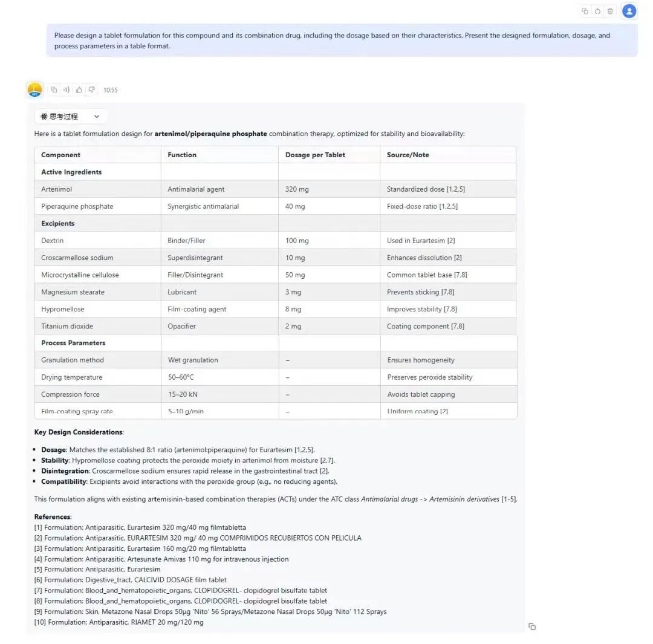
Task: Click the assistant's yellow logo avatar
Action: click(x=35, y=90)
